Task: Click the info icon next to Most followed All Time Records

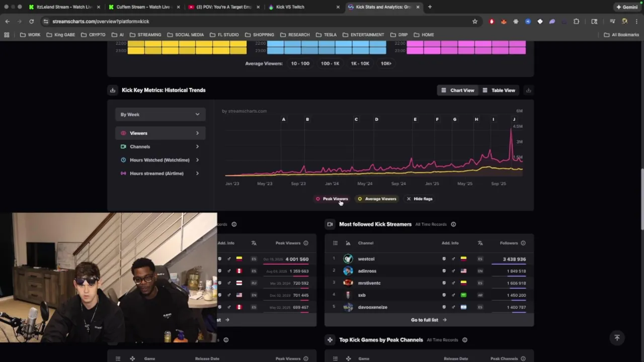Action: (x=453, y=224)
